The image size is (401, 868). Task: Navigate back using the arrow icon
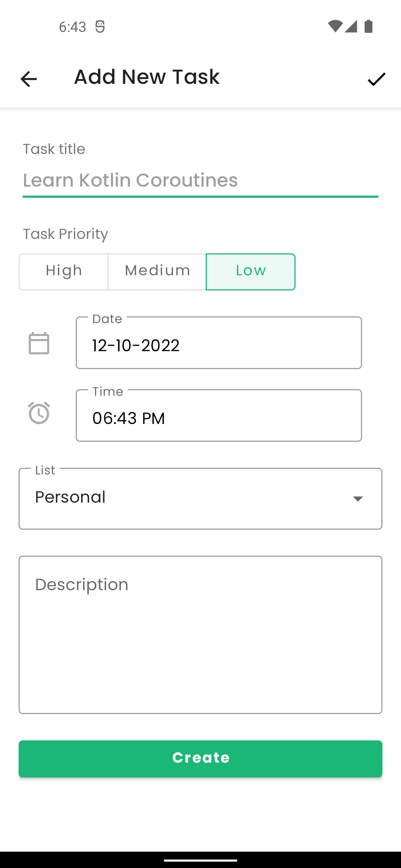pyautogui.click(x=28, y=79)
